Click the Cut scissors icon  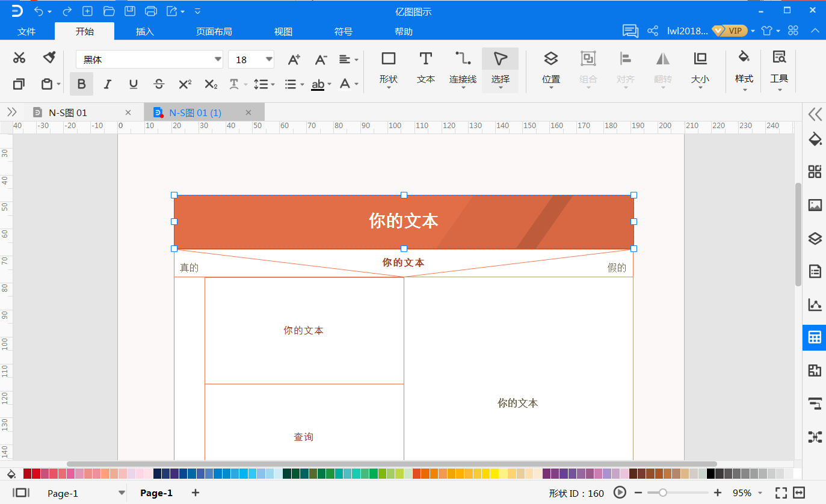tap(19, 58)
